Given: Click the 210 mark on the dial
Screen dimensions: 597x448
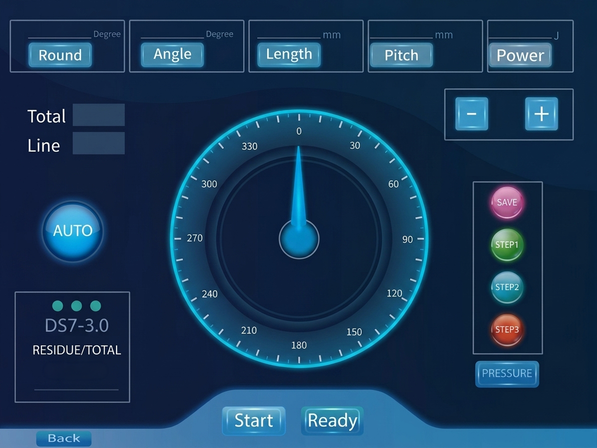Looking at the screenshot, I should tap(249, 330).
